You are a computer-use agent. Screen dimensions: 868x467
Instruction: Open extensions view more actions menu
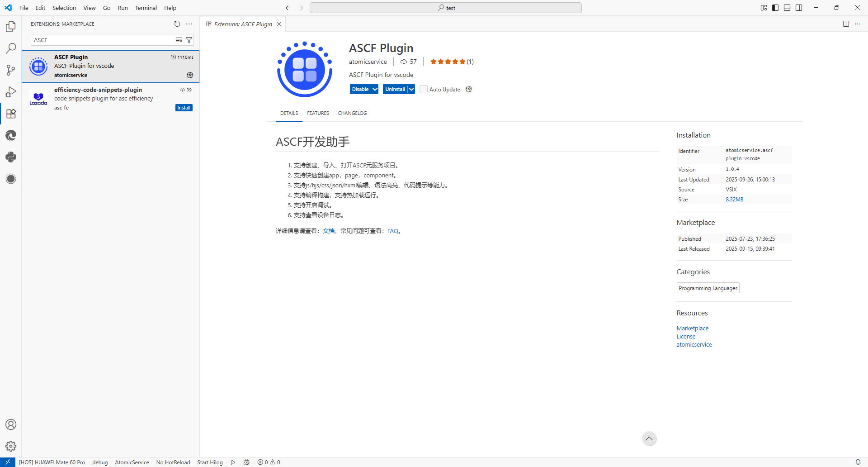[189, 24]
